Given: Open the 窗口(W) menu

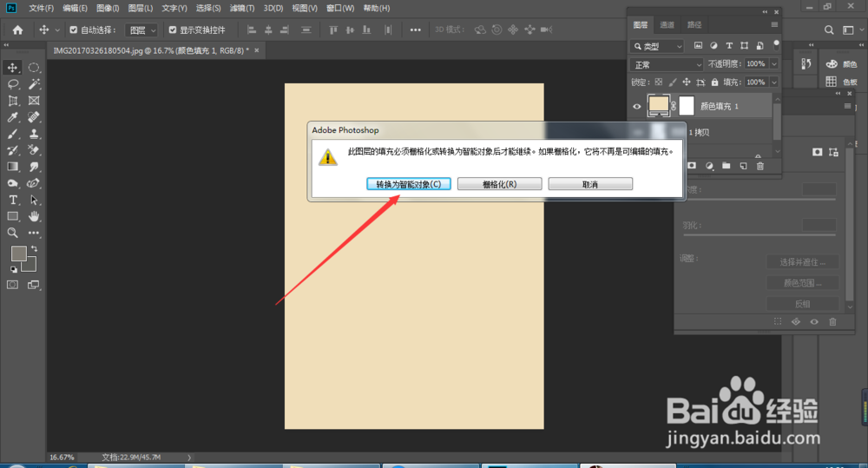Looking at the screenshot, I should click(340, 9).
